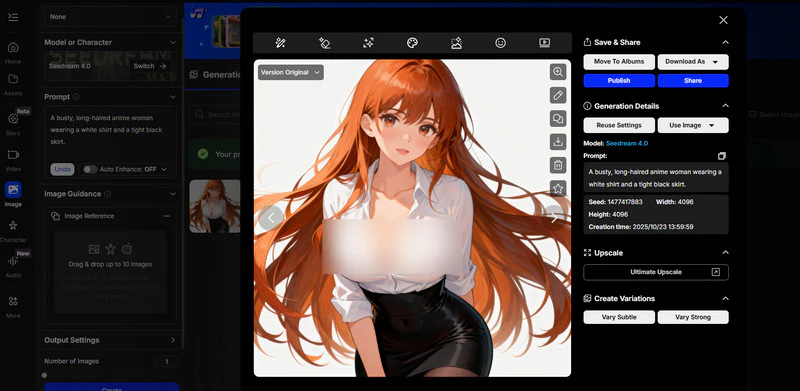Viewport: 800px width, 391px height.
Task: Click Prompt info icon
Action: pyautogui.click(x=76, y=96)
